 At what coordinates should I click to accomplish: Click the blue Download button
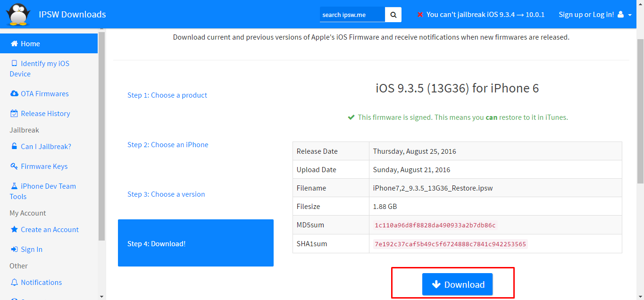click(457, 284)
